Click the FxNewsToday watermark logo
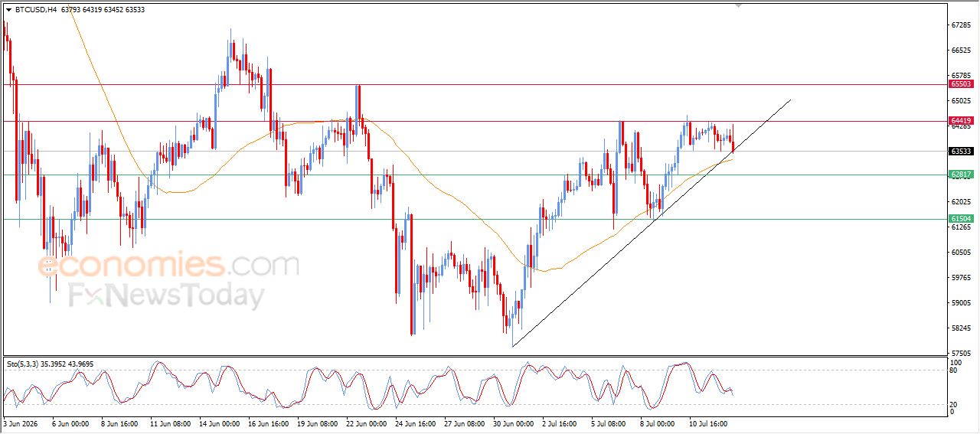The width and height of the screenshot is (980, 434). pyautogui.click(x=167, y=295)
